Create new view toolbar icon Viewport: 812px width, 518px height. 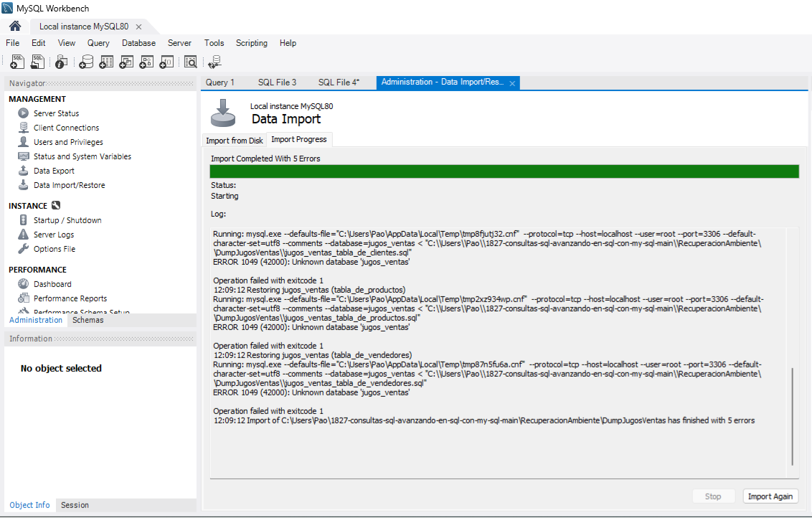tap(126, 62)
